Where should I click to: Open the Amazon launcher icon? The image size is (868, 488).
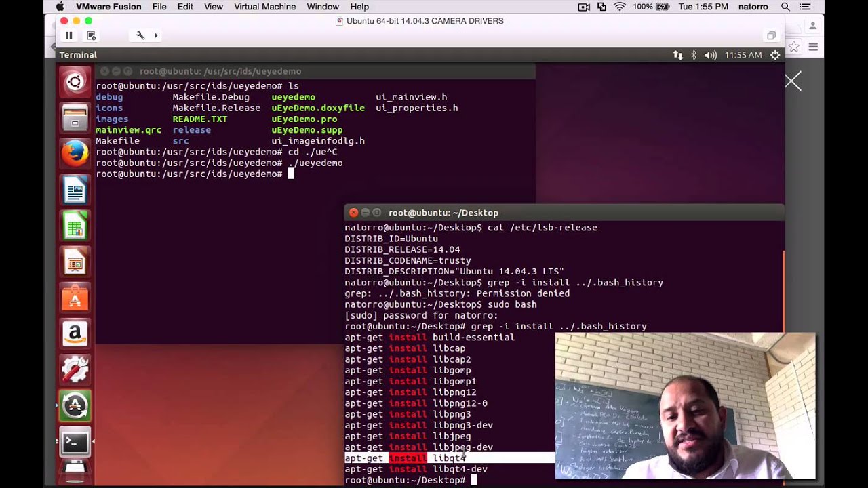[x=75, y=334]
